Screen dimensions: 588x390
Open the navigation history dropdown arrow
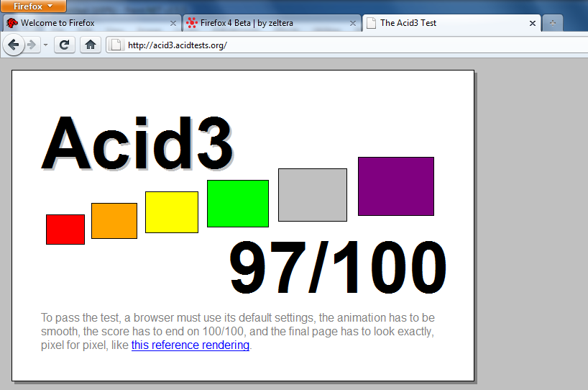[45, 45]
